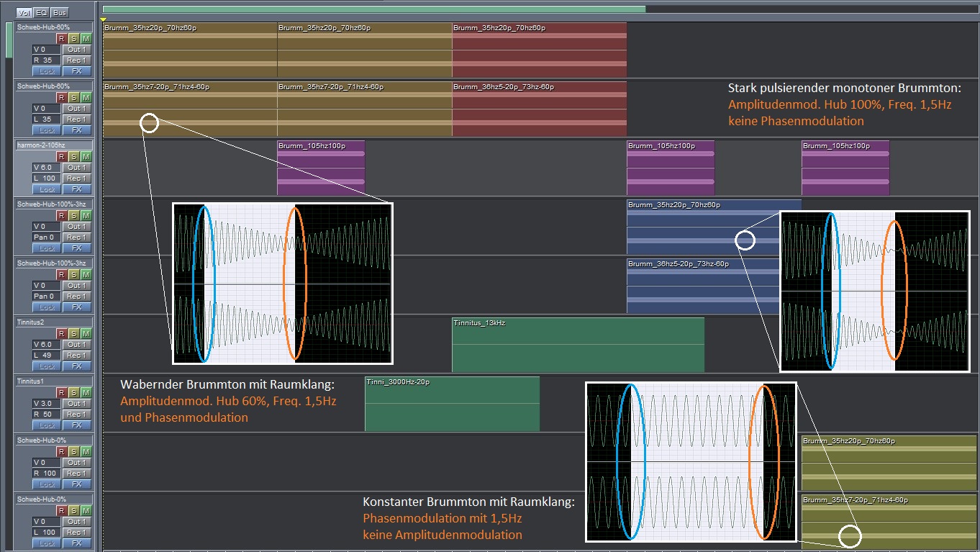Click the green horizontal overview bar at top
Image resolution: width=980 pixels, height=552 pixels.
(374, 9)
